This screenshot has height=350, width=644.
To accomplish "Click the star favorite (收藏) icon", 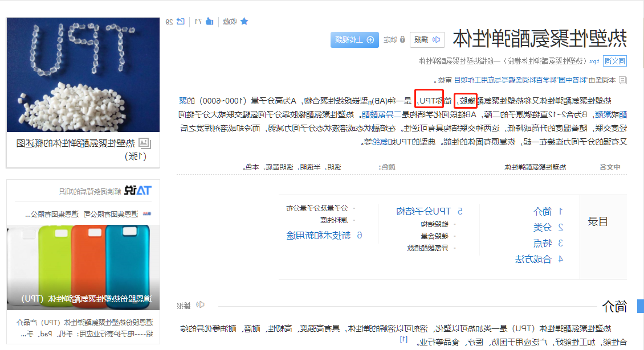I will 244,21.
